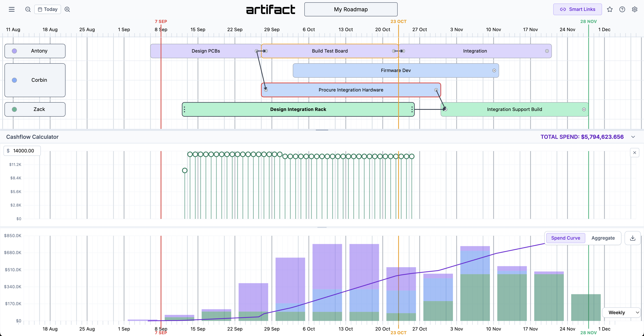Click the 28 NOV milestone marker
The image size is (644, 336).
pyautogui.click(x=588, y=22)
